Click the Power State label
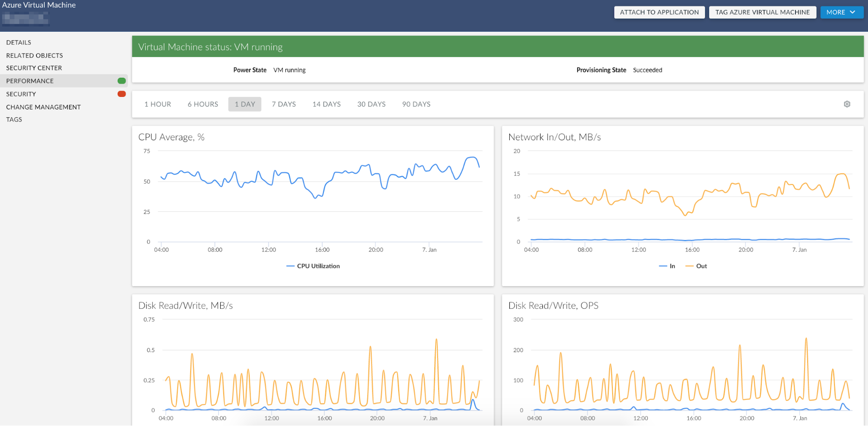This screenshot has height=426, width=868. click(x=250, y=70)
